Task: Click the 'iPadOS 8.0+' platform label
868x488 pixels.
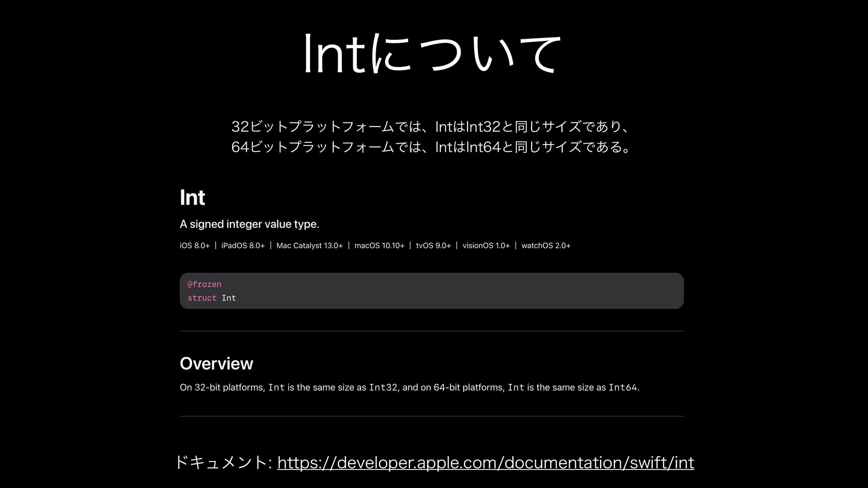Action: [x=243, y=246]
